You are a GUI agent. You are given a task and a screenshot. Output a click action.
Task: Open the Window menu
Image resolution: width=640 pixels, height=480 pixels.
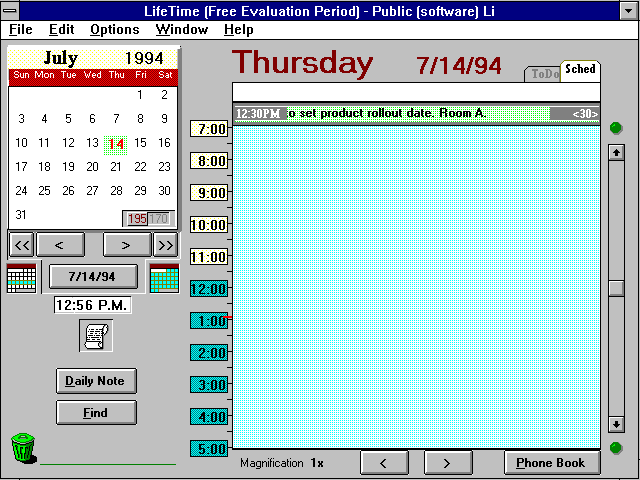coord(182,29)
